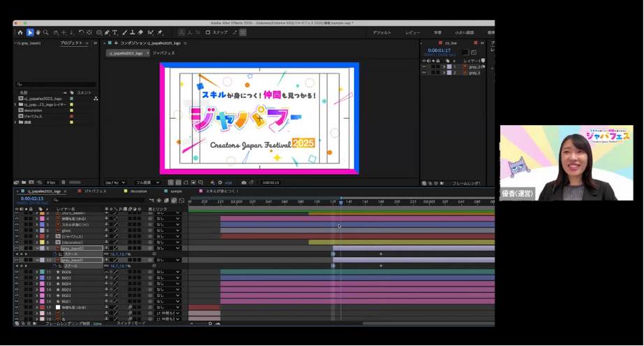The image size is (644, 346).
Task: Switch to the decoration timeline tab
Action: pos(138,192)
